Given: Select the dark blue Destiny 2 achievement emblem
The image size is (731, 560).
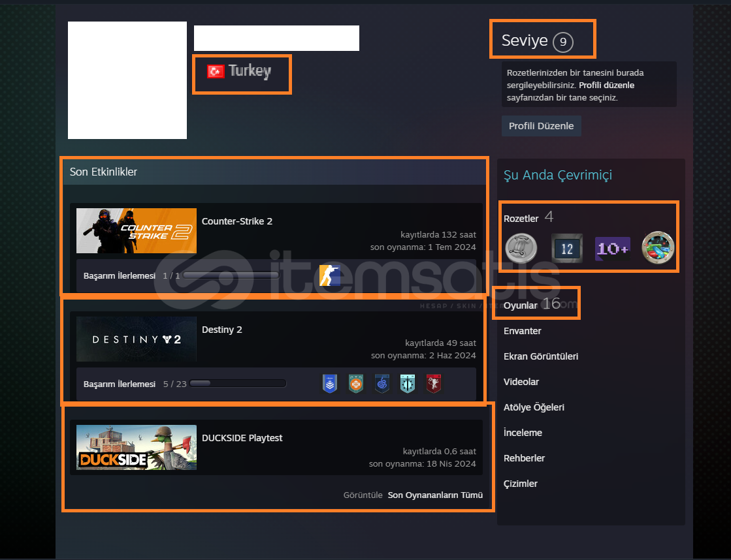Looking at the screenshot, I should point(382,383).
